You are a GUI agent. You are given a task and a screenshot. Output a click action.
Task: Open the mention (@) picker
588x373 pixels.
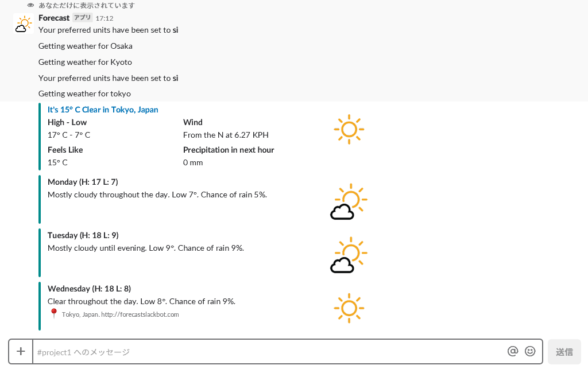tap(513, 351)
